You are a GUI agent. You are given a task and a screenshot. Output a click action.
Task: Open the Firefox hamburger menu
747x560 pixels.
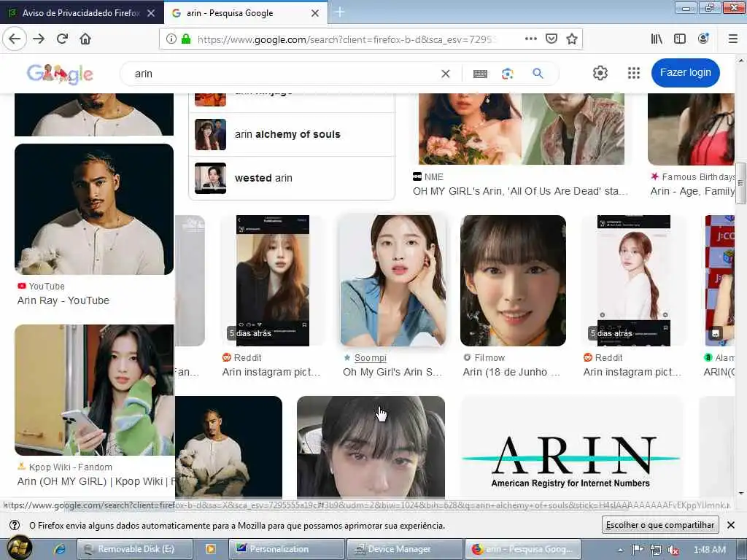[x=732, y=39]
